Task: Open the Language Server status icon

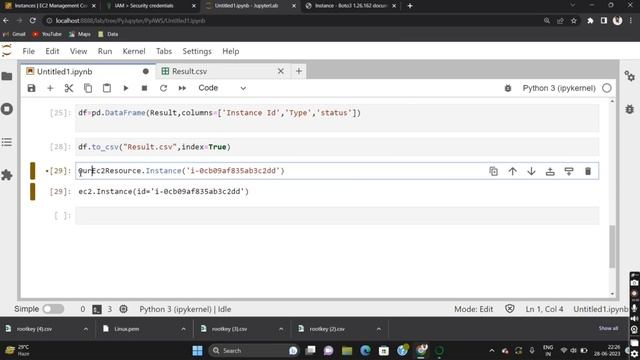Action: pos(123,309)
